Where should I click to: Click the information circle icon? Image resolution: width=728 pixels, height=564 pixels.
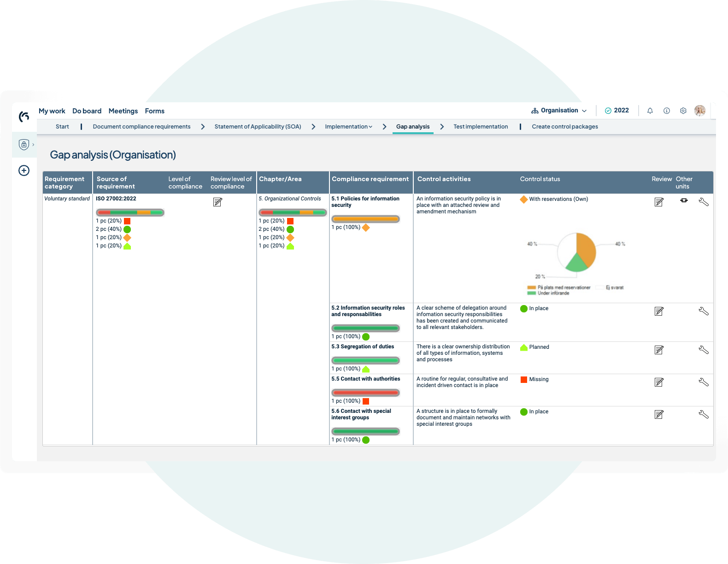[x=666, y=111]
